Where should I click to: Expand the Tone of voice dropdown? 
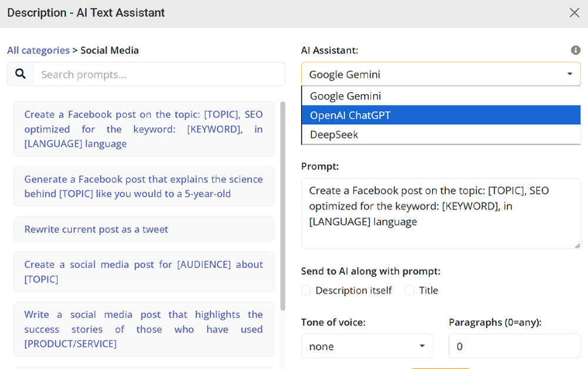tap(367, 346)
